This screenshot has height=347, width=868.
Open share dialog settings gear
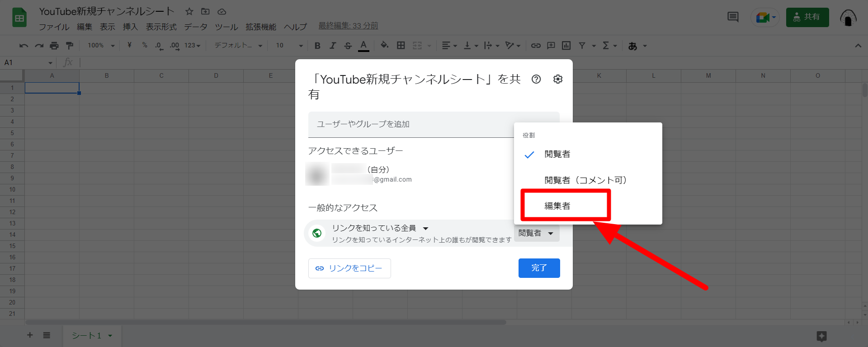click(x=558, y=79)
